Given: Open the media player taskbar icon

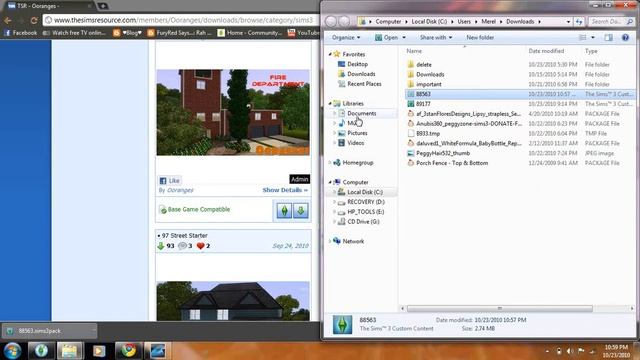Looking at the screenshot, I should [99, 351].
